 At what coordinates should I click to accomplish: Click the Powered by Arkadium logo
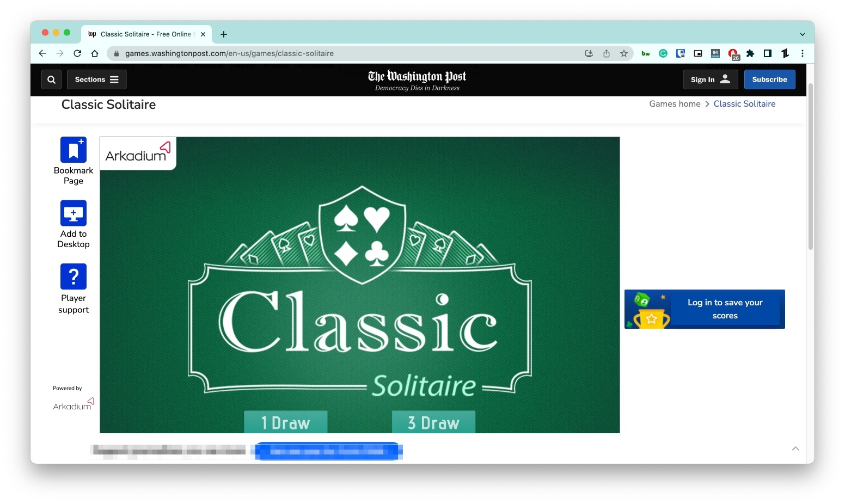73,404
